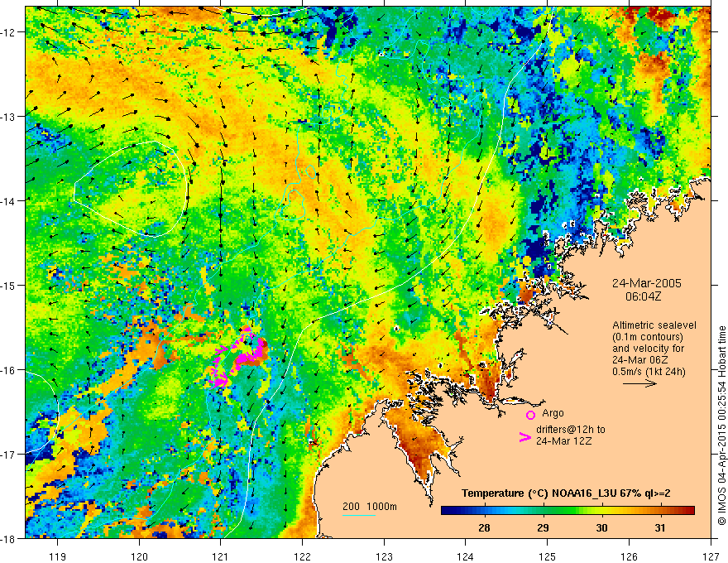The height and width of the screenshot is (563, 728).
Task: Click the longitude axis label 127
Action: [x=711, y=556]
